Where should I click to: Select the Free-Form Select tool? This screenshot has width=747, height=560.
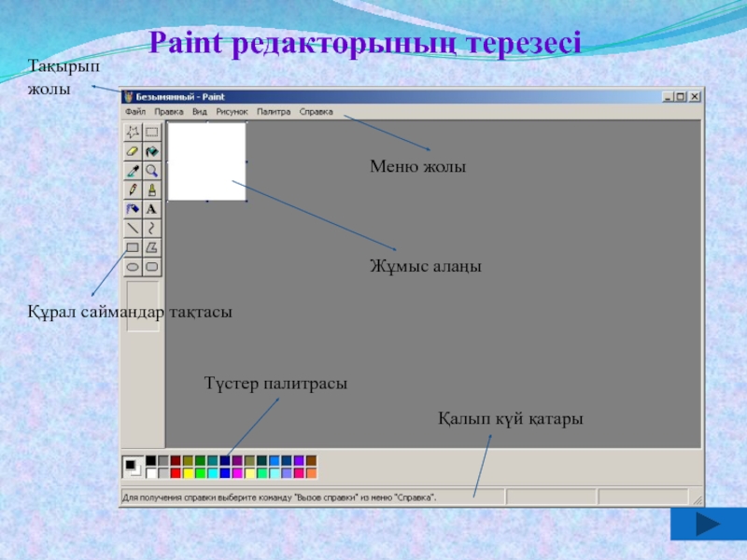[x=133, y=132]
